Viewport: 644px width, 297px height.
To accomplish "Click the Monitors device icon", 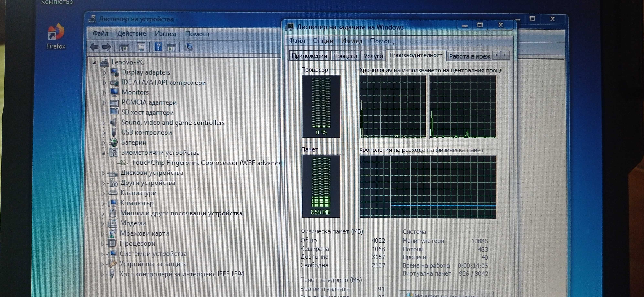I will tap(114, 92).
